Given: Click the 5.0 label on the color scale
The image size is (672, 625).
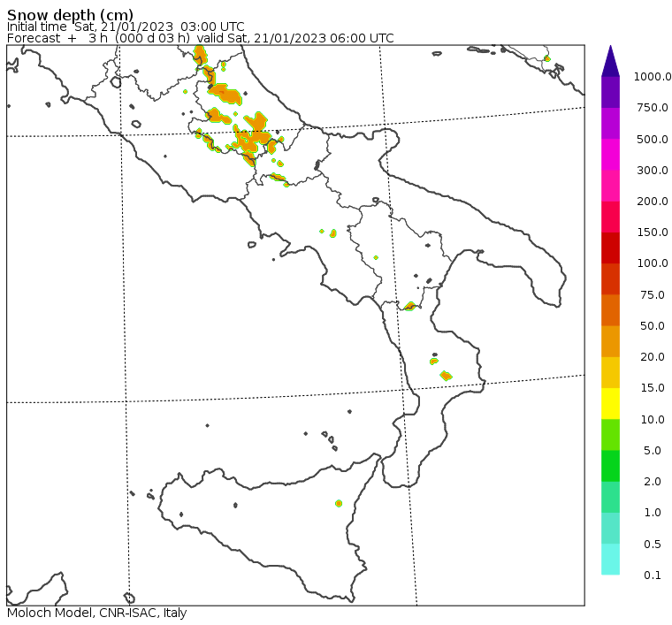Looking at the screenshot, I should tap(653, 450).
